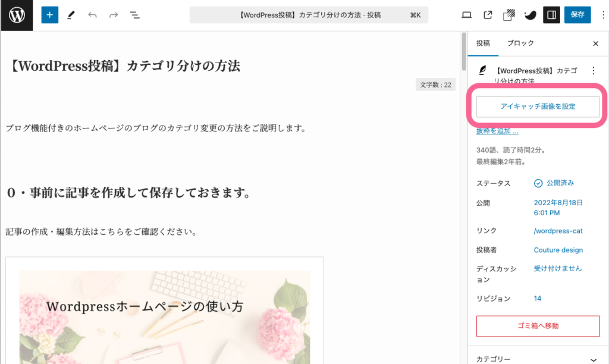The image size is (609, 364).
Task: Click the editor vertical scrollbar
Action: tap(463, 51)
